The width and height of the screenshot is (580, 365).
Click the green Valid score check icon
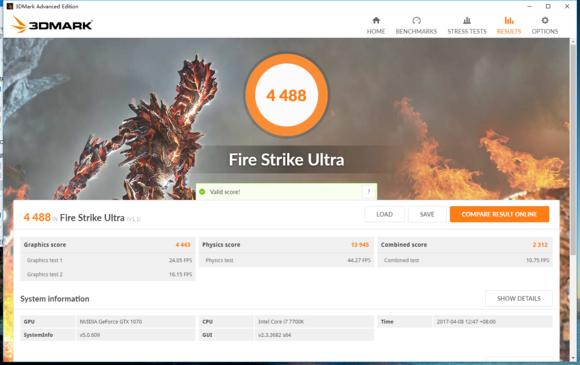[x=202, y=192]
